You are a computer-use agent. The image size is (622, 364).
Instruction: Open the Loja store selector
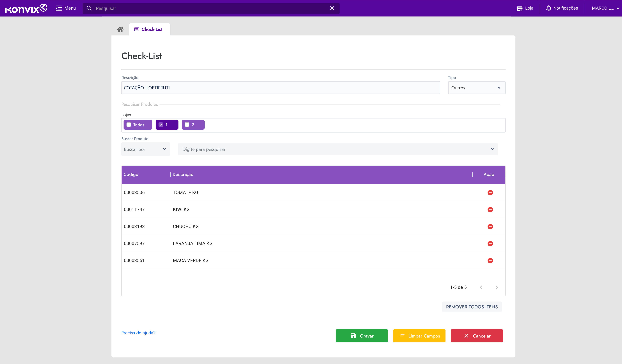[x=525, y=8]
